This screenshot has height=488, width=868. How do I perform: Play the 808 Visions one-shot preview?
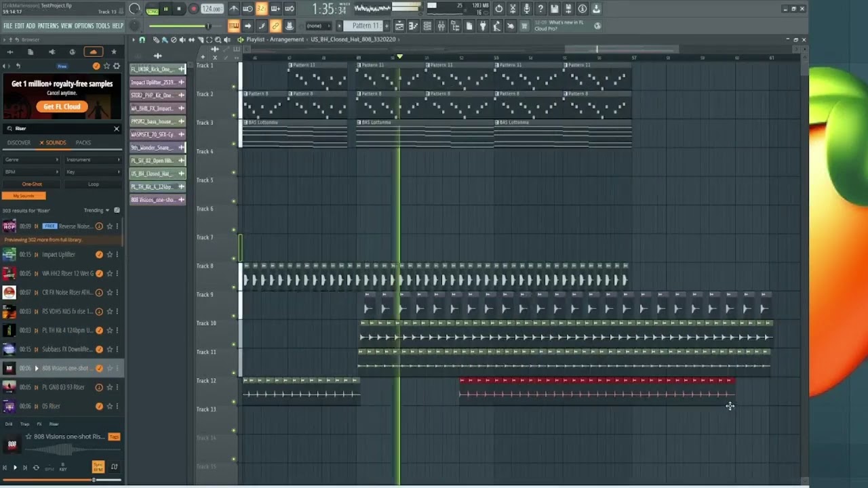(37, 369)
